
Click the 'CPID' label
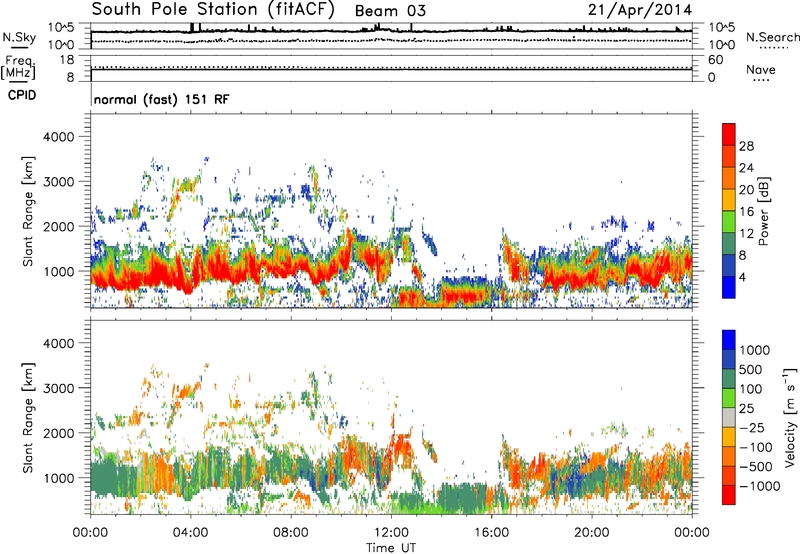tap(22, 95)
